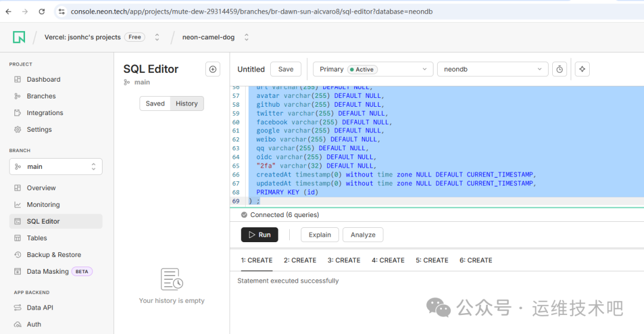
Task: Go back in browser
Action: point(8,11)
